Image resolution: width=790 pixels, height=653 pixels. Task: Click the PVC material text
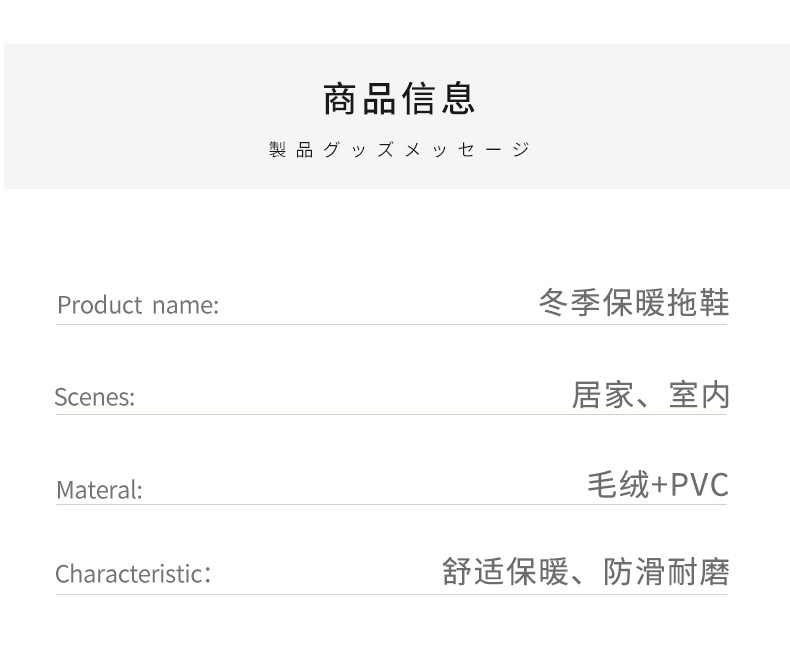pos(699,485)
